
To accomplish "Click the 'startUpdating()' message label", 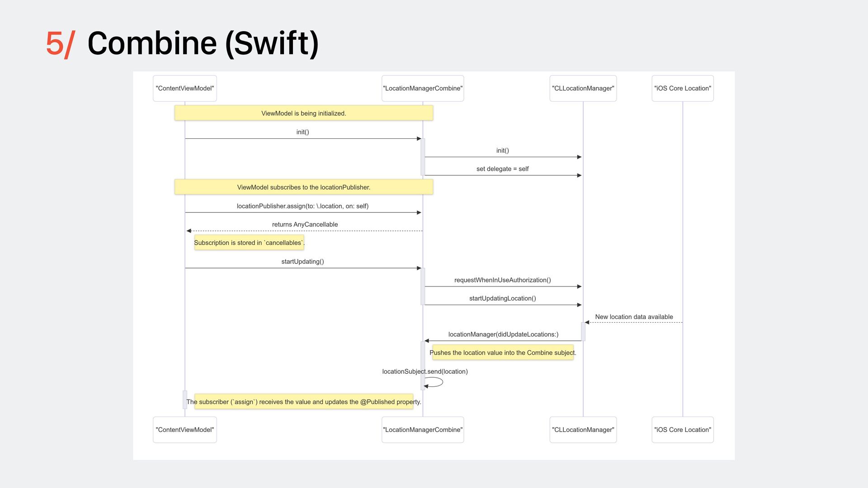I will coord(302,262).
